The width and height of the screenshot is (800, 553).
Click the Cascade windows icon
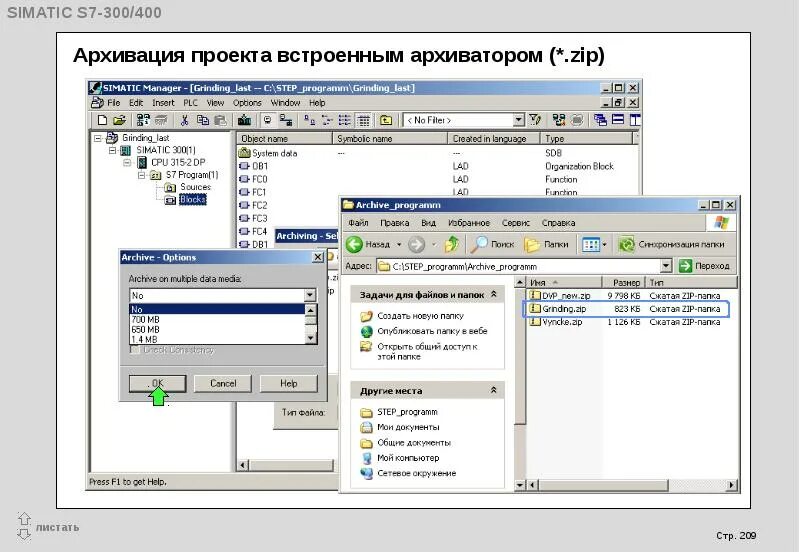tap(601, 120)
